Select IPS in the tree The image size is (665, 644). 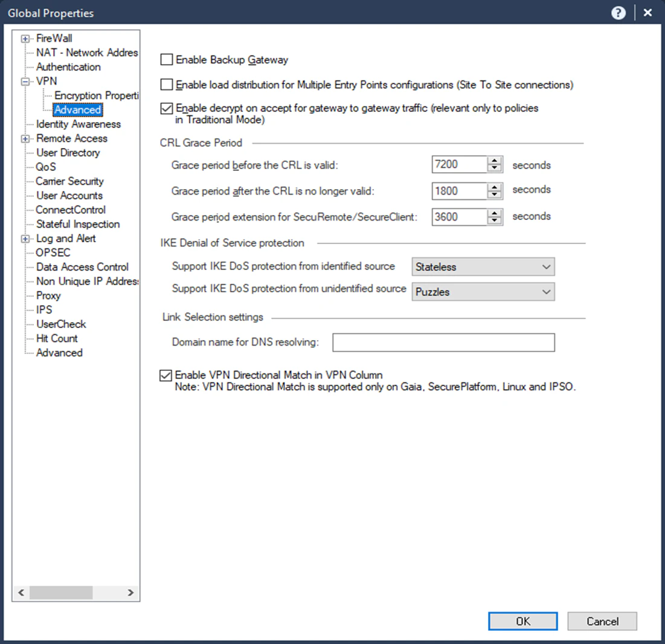(x=44, y=310)
